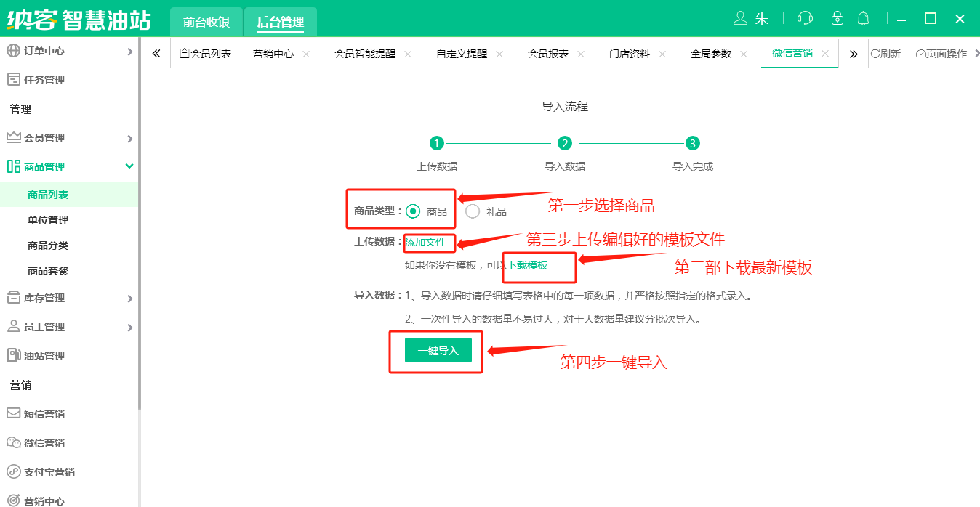Select the 商品 radio button
The height and width of the screenshot is (507, 980).
[x=414, y=211]
